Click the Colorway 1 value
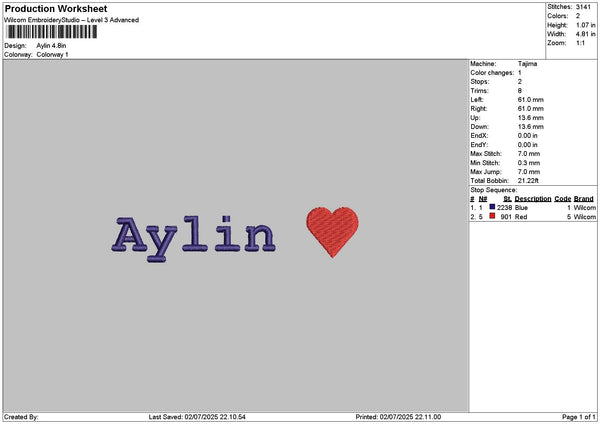 [x=52, y=55]
